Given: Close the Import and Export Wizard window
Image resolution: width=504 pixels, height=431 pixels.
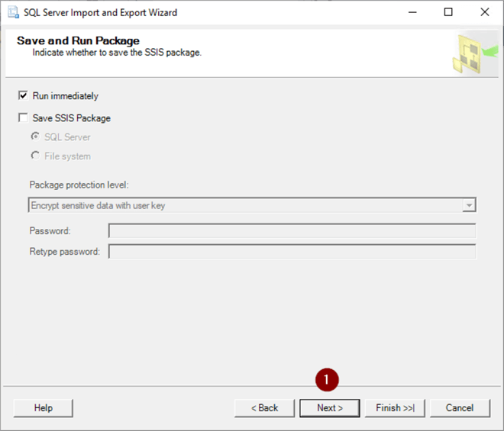Looking at the screenshot, I should [x=485, y=12].
